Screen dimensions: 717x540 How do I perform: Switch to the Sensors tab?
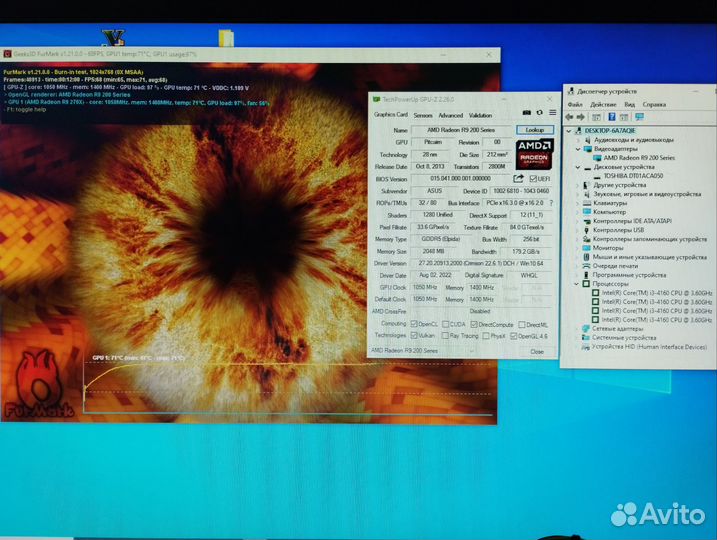[423, 115]
